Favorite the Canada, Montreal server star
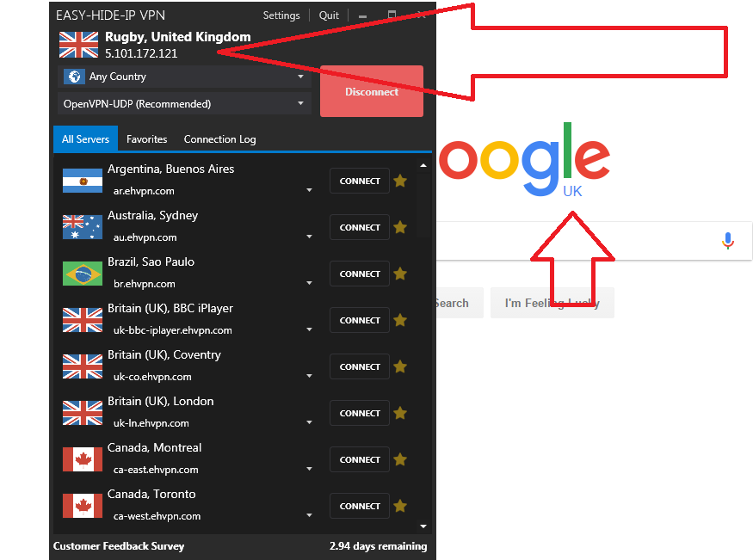The image size is (753, 560). (400, 459)
